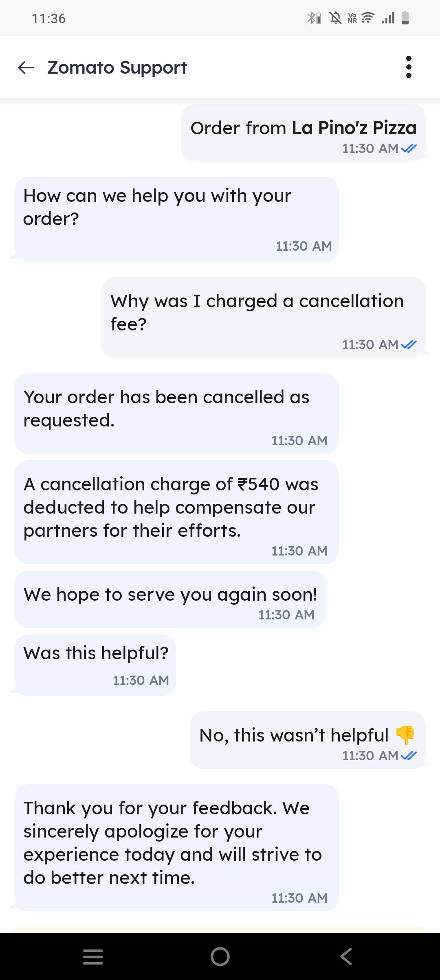Tap the muted notifications bell icon

[x=335, y=18]
